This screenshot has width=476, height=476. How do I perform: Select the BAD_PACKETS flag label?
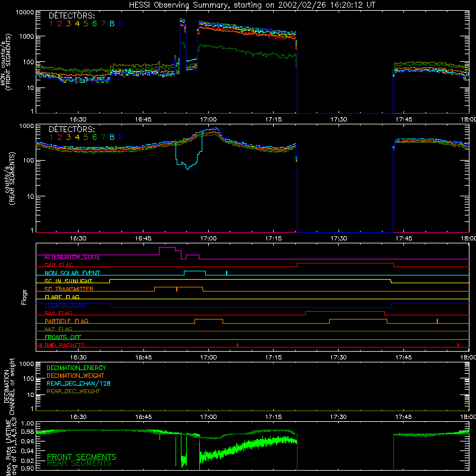(65, 345)
